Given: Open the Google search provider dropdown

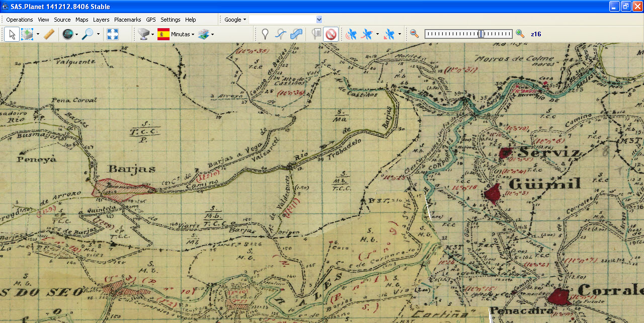Looking at the screenshot, I should 235,20.
